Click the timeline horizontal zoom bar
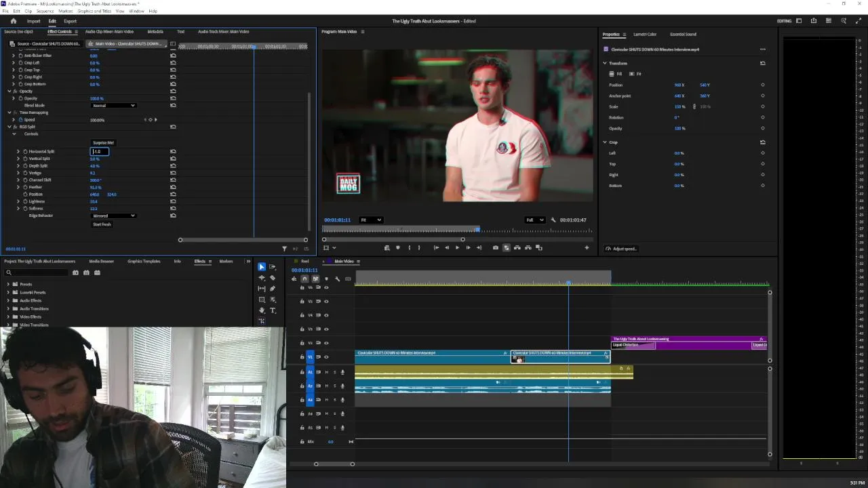Viewport: 868px width, 488px height. tap(334, 464)
